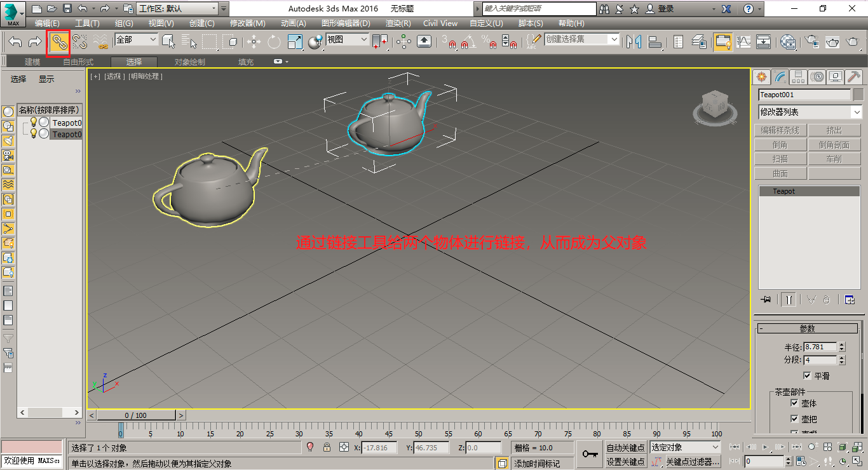
Task: Uncheck the 壶把 teapot handle option
Action: [x=794, y=419]
